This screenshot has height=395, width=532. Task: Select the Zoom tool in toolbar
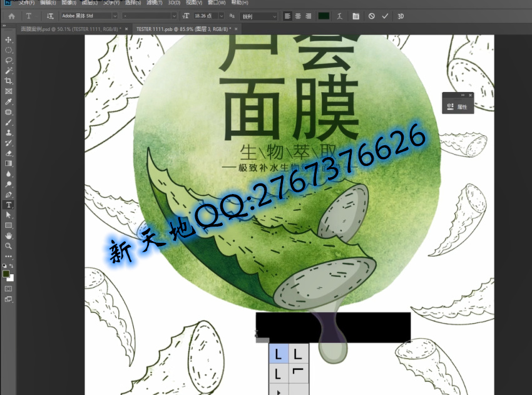point(9,246)
